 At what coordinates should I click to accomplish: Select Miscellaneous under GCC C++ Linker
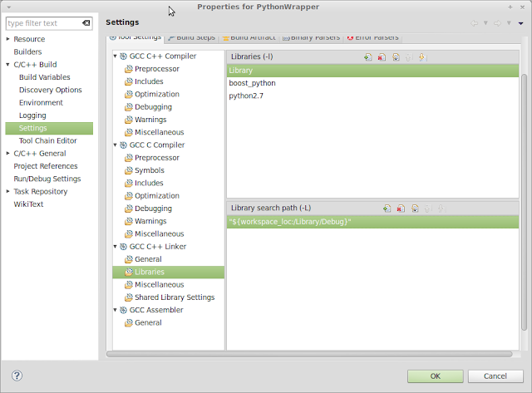coord(159,284)
